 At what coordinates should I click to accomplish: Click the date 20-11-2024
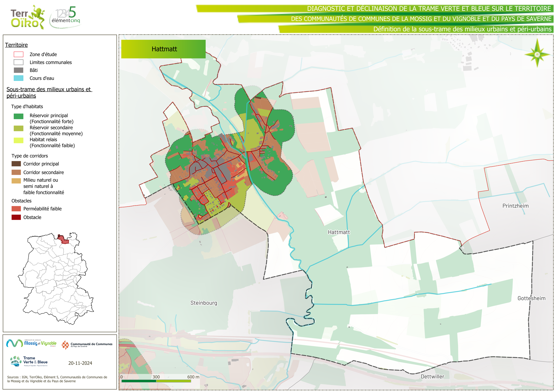pos(80,363)
